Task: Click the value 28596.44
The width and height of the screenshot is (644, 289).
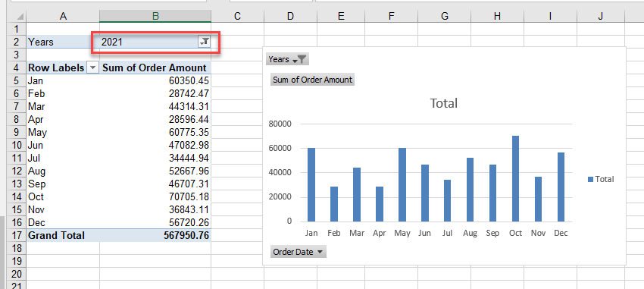Action: [189, 119]
